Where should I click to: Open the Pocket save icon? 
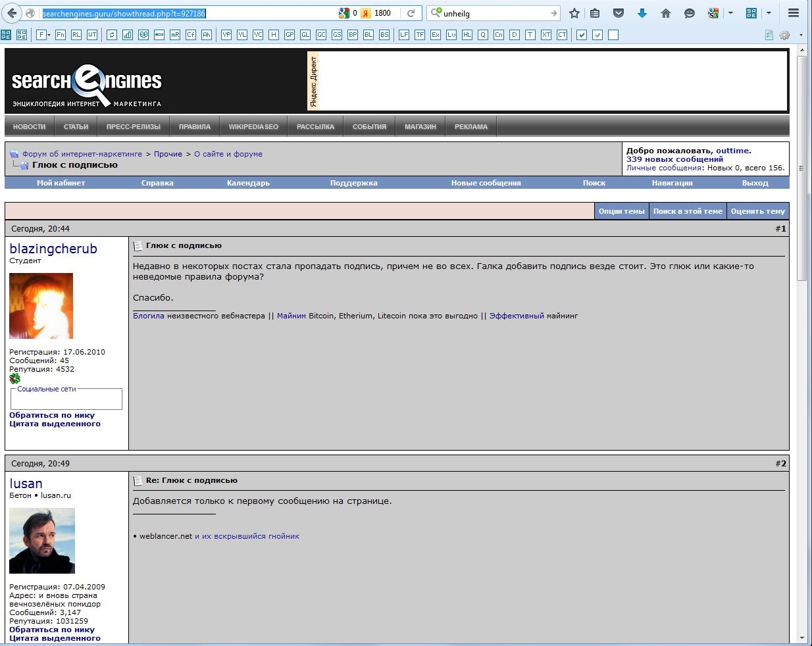pyautogui.click(x=619, y=13)
